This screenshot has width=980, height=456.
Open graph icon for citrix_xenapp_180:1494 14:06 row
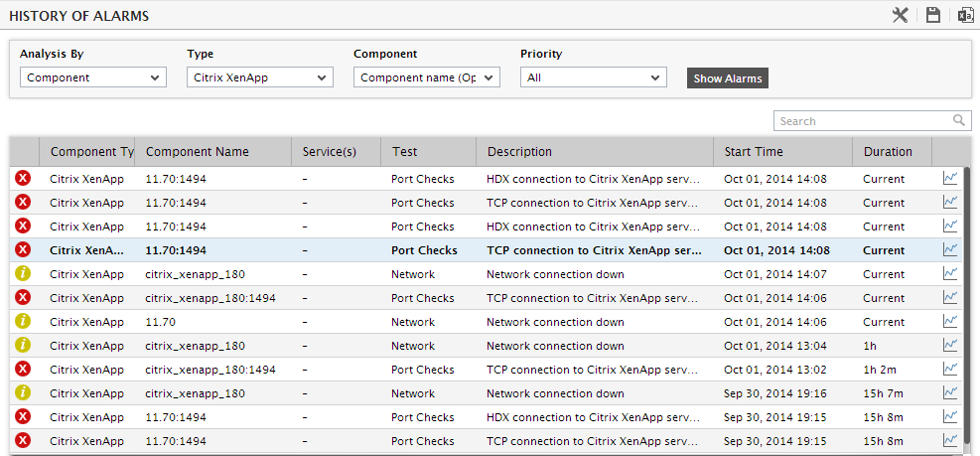click(950, 297)
